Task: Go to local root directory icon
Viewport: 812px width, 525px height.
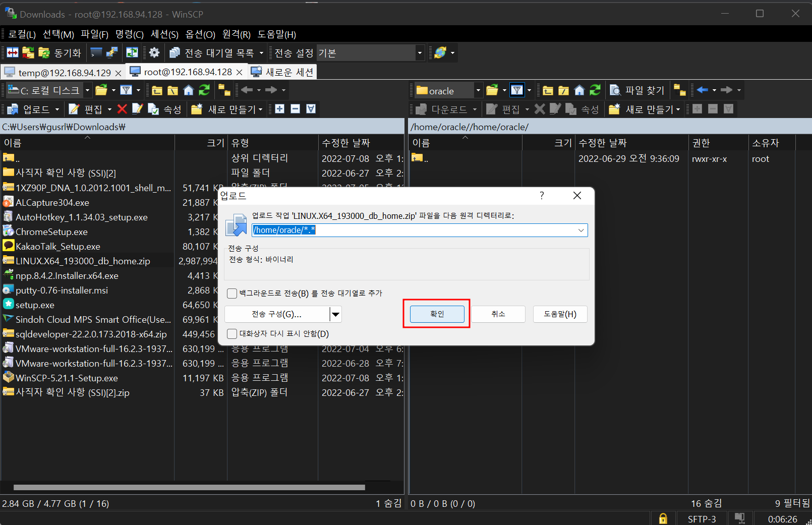Action: (173, 90)
